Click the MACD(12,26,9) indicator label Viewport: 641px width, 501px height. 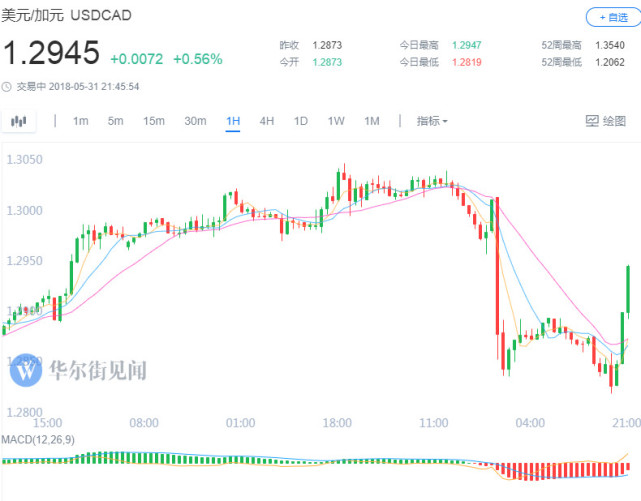point(37,440)
